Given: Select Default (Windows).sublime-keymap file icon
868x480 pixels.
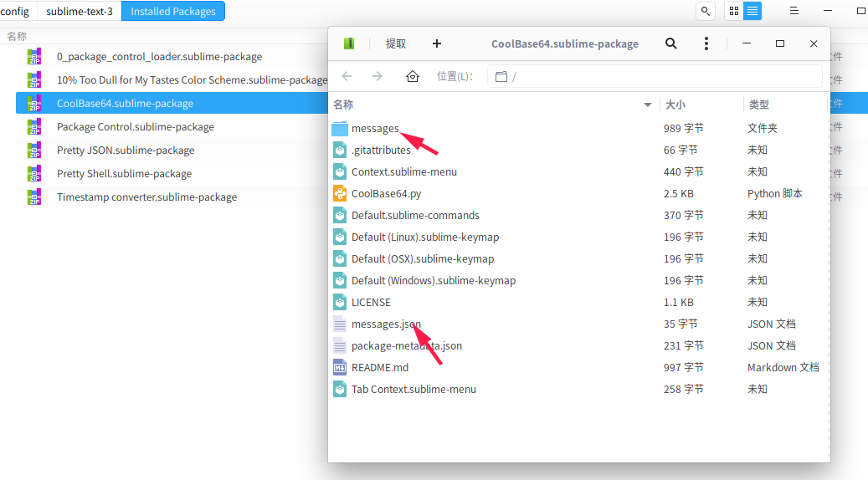Looking at the screenshot, I should (340, 280).
